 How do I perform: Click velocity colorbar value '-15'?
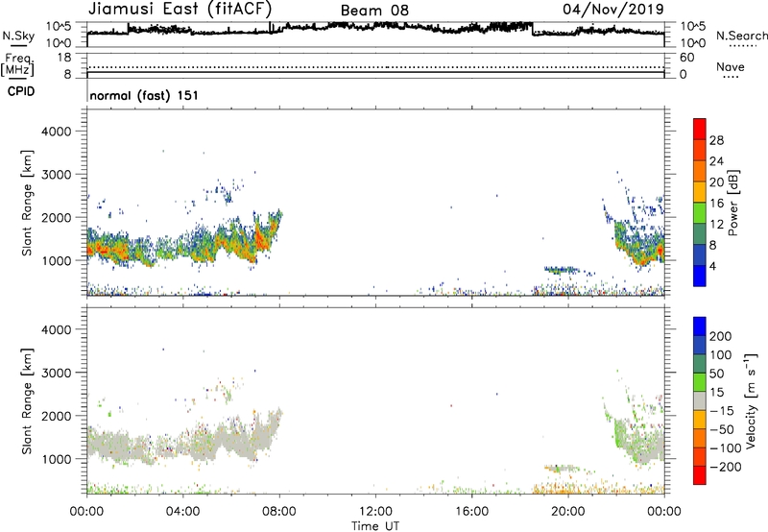coord(722,411)
